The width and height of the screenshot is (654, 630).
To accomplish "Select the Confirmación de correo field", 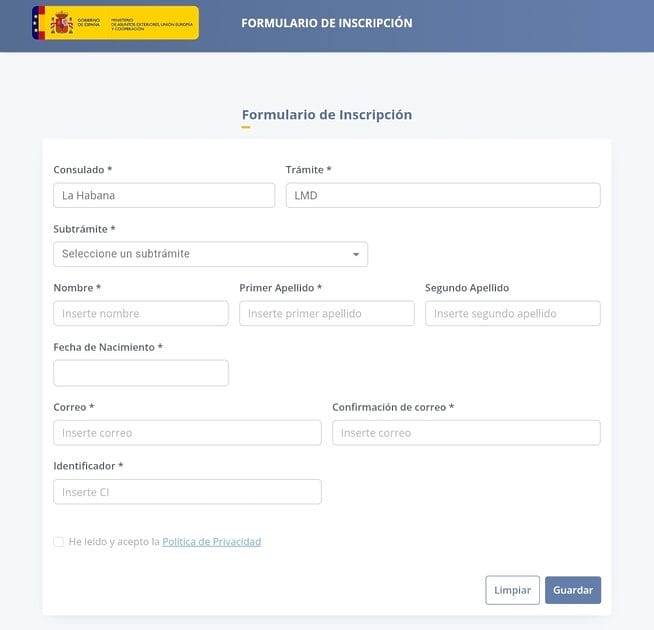I will (466, 433).
